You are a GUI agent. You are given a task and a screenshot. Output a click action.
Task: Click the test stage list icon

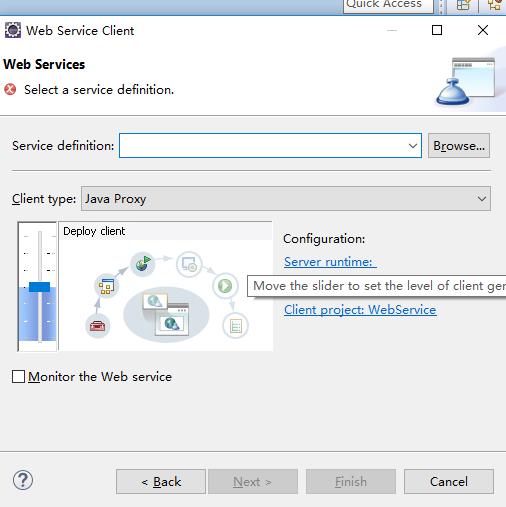pos(236,326)
